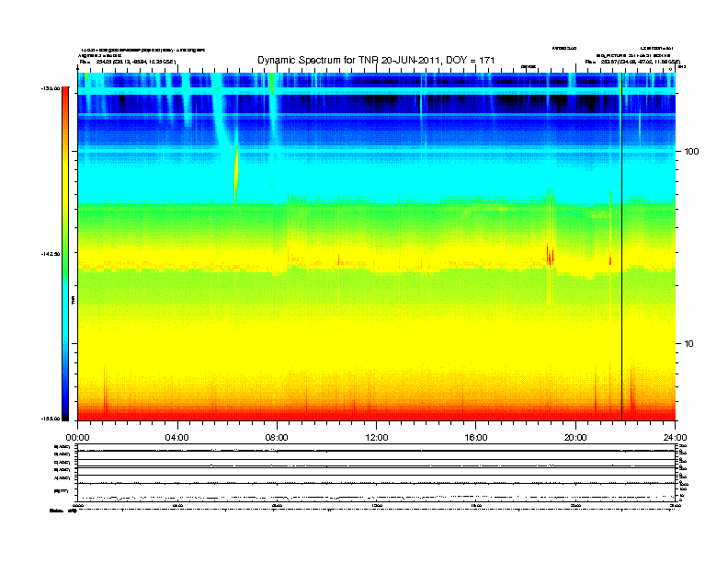
Task: Click the 08:00 time axis label
Action: pos(277,438)
